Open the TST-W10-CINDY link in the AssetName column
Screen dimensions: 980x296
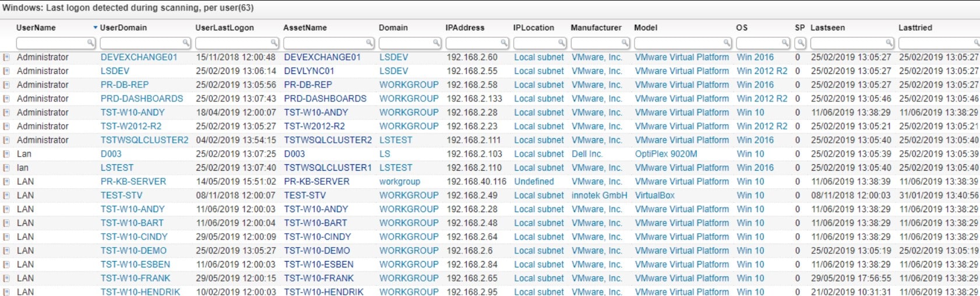[x=318, y=237]
